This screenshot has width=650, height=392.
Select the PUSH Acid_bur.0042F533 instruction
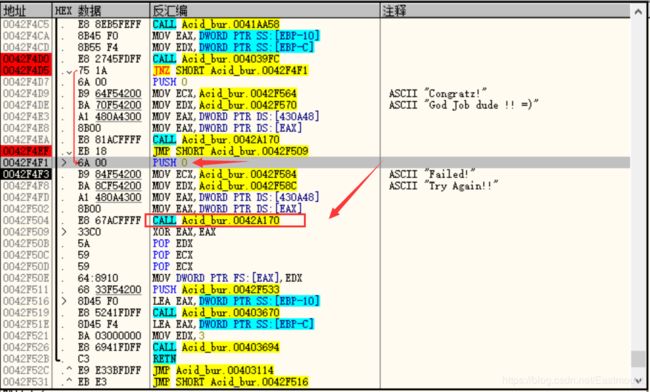point(216,289)
